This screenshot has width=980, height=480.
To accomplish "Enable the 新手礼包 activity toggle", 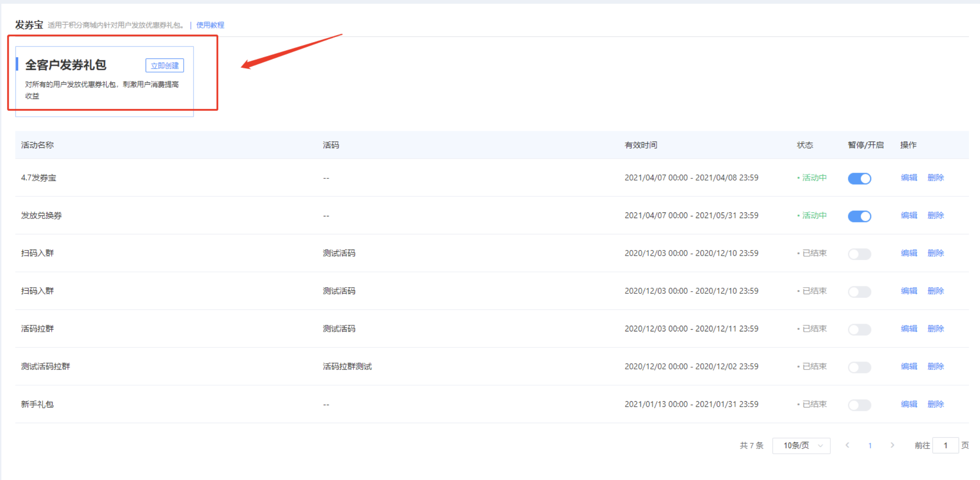I will 859,405.
